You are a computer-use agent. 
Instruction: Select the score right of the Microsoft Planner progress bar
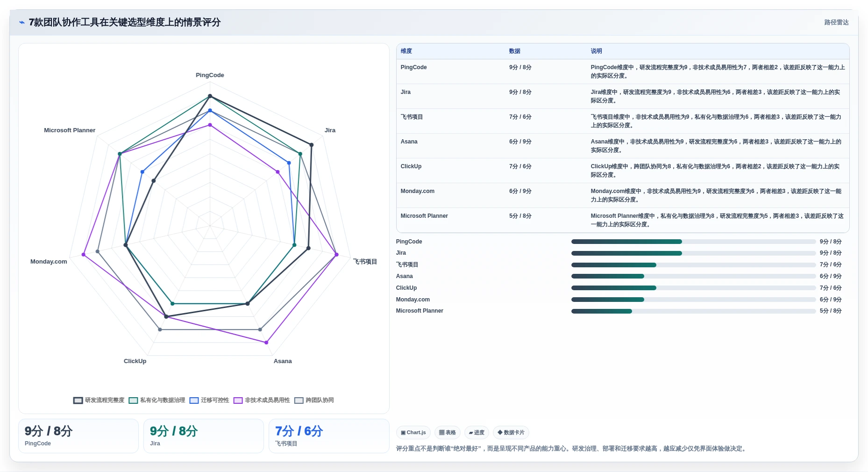[x=831, y=311]
